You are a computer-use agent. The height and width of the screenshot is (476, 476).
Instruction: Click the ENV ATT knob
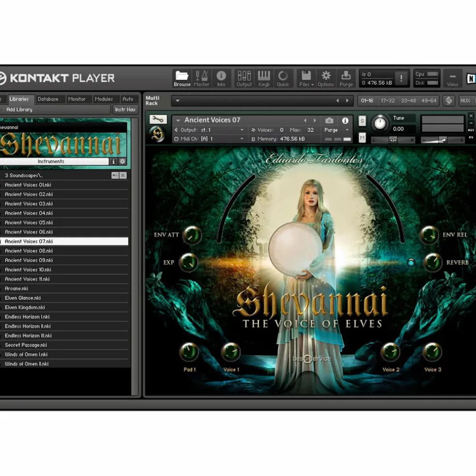[x=192, y=235]
